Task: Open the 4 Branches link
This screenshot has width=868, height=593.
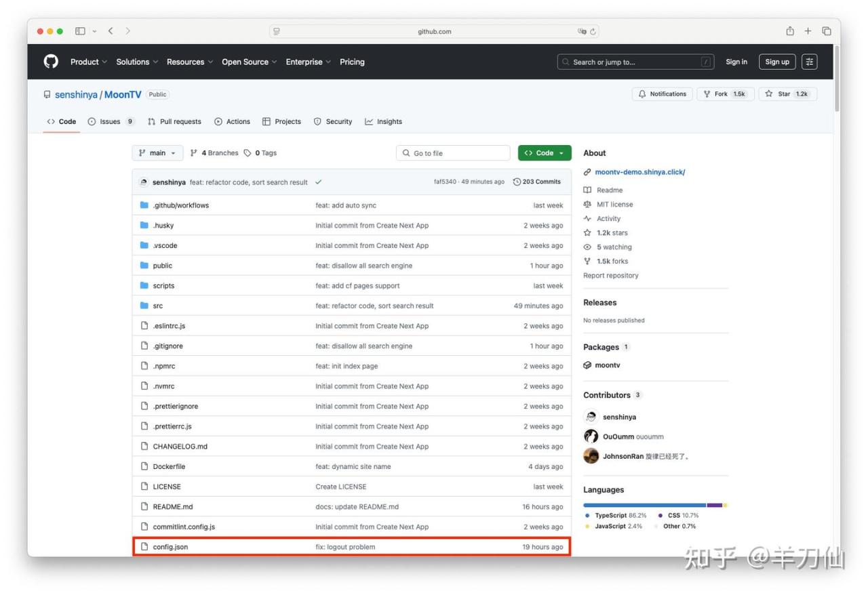Action: [x=214, y=153]
